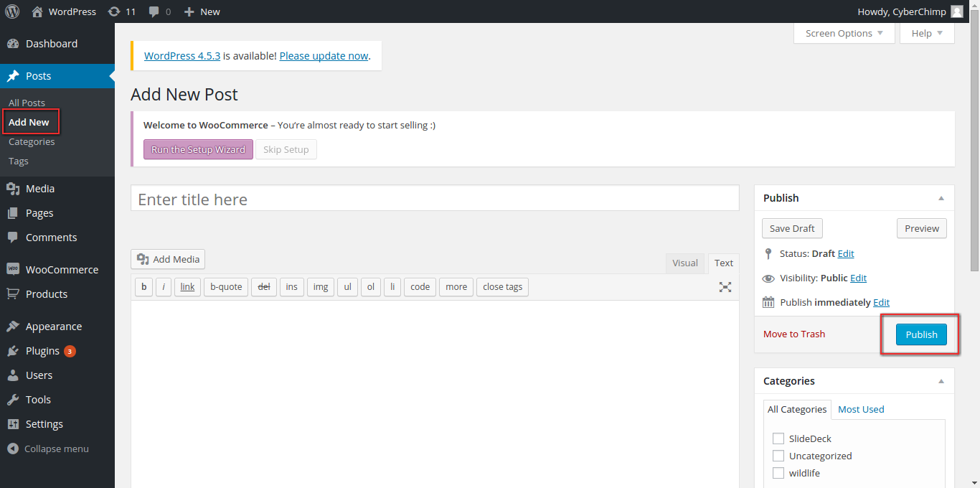Screen dimensions: 980x488
Task: Click Move to Trash link
Action: click(x=794, y=334)
